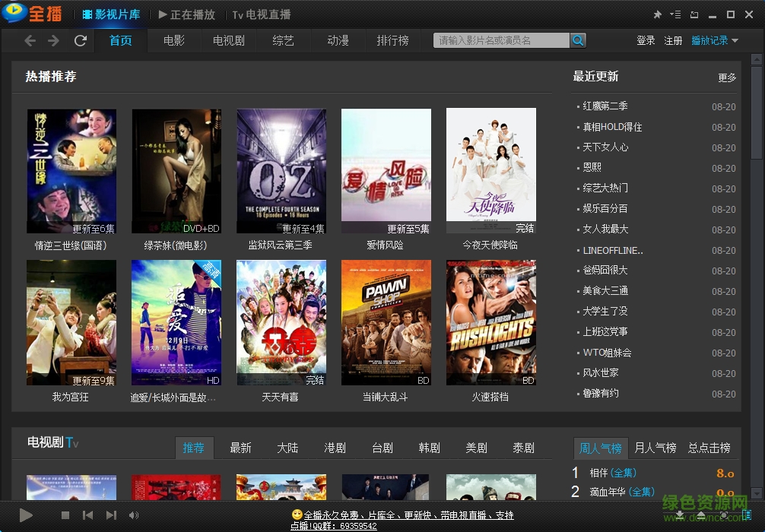Viewport: 765px width, 532px height.
Task: Go forward with the right arrow
Action: (x=54, y=41)
